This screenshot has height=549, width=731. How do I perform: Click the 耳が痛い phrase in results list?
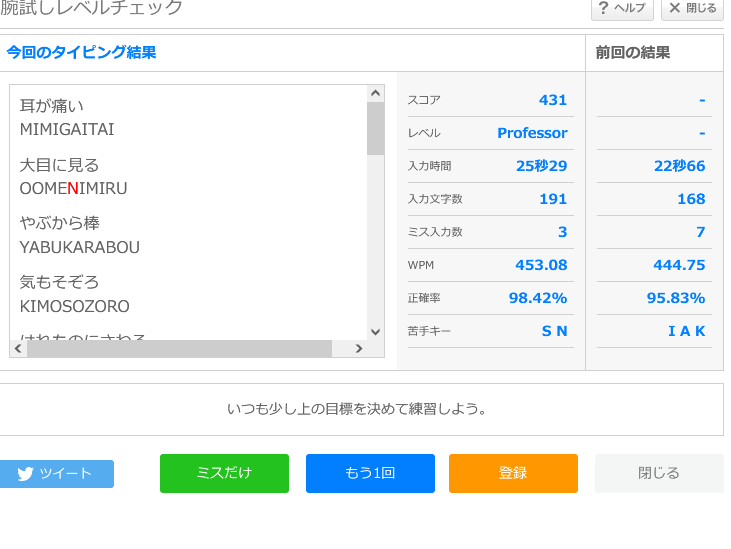point(52,105)
